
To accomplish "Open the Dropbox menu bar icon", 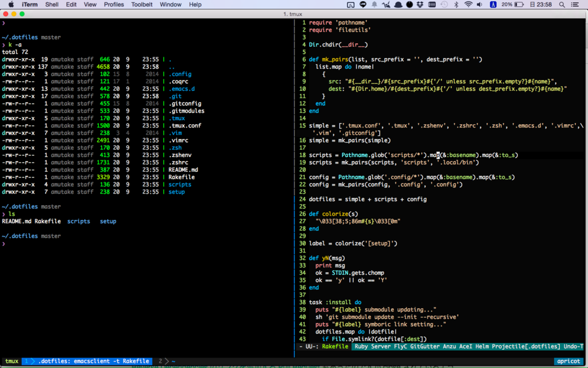I will point(420,5).
